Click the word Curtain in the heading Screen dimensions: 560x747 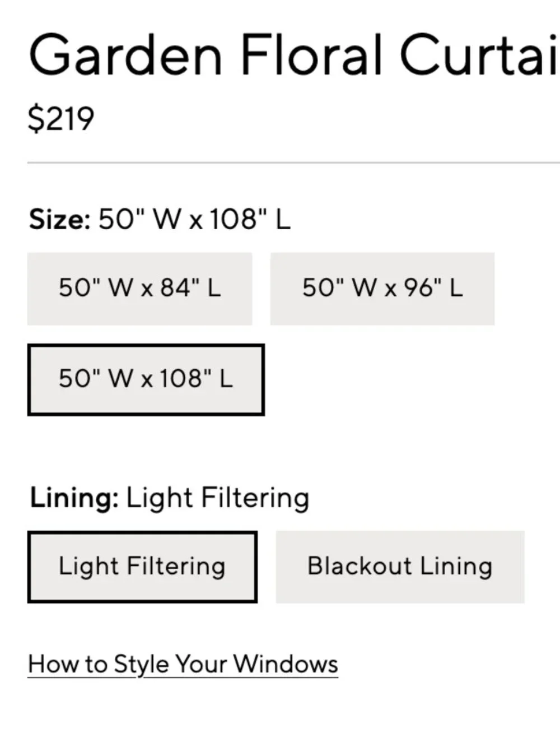click(x=479, y=54)
